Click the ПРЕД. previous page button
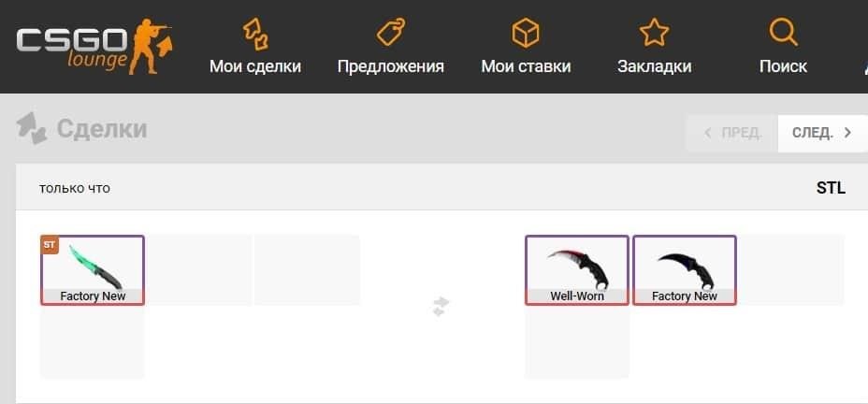 click(731, 134)
